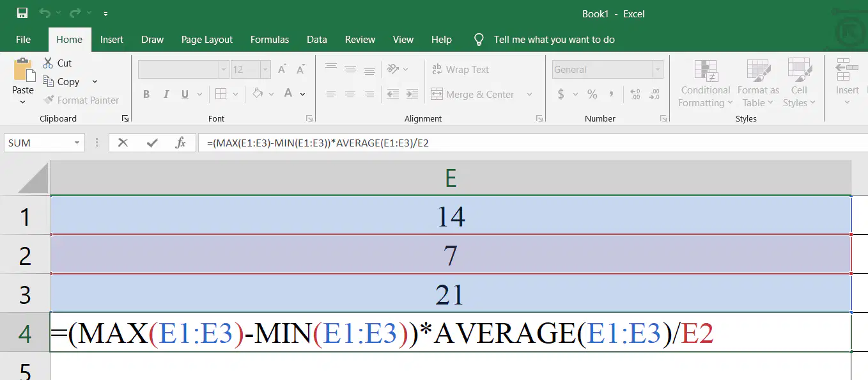Image resolution: width=868 pixels, height=380 pixels.
Task: Switch to the Formulas tab
Action: (x=270, y=40)
